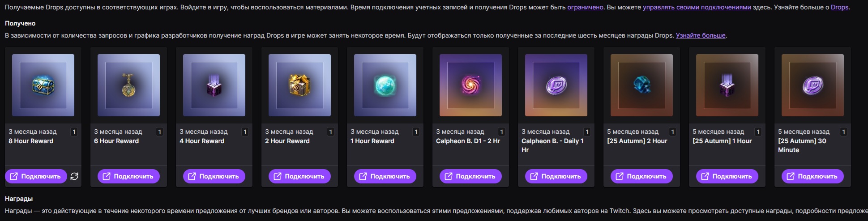The width and height of the screenshot is (868, 221).
Task: Click the blue treasure chest 8 Hour Reward image
Action: coord(43,85)
